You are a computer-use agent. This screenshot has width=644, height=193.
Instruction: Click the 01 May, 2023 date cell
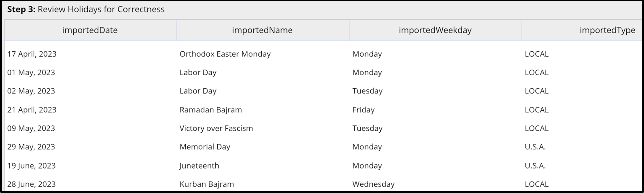tap(31, 72)
